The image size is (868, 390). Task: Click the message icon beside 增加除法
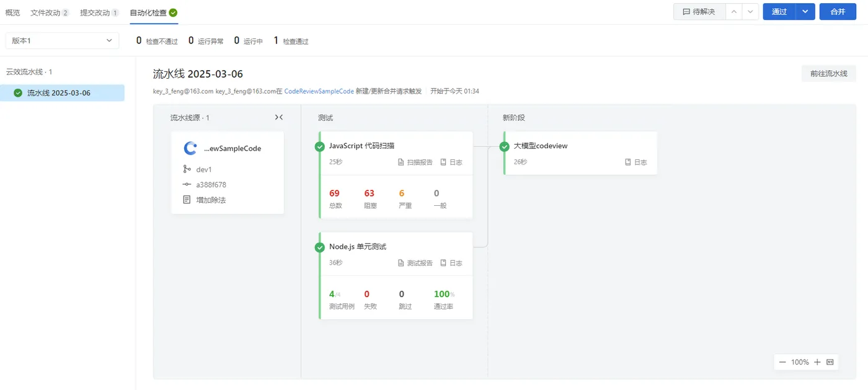point(187,200)
